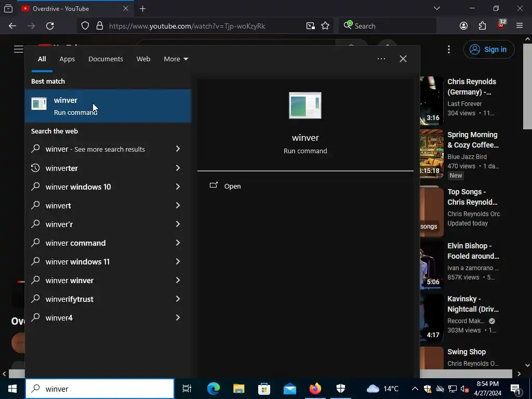This screenshot has width=532, height=399.
Task: Expand the winverter suggestion arrow
Action: pyautogui.click(x=178, y=168)
